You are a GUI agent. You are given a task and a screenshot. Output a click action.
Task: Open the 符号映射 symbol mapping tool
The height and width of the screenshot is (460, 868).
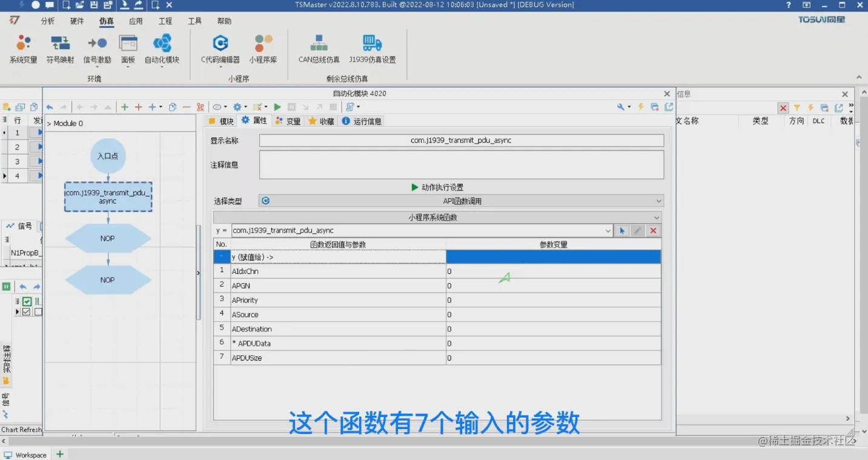[60, 49]
